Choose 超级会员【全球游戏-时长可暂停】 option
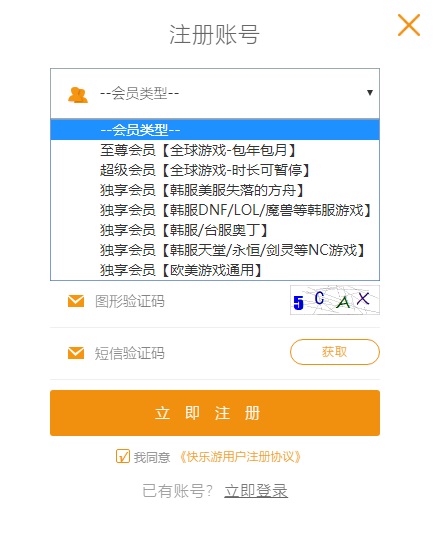 pyautogui.click(x=215, y=170)
